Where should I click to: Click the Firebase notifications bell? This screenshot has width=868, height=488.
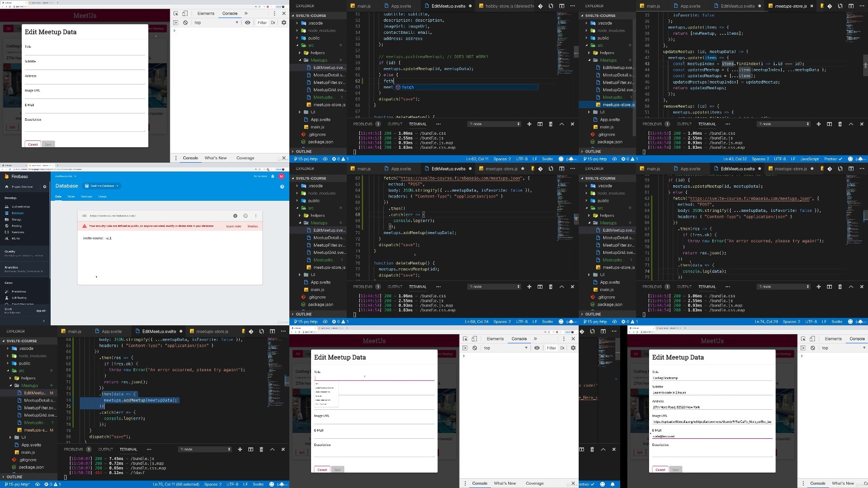tap(273, 177)
